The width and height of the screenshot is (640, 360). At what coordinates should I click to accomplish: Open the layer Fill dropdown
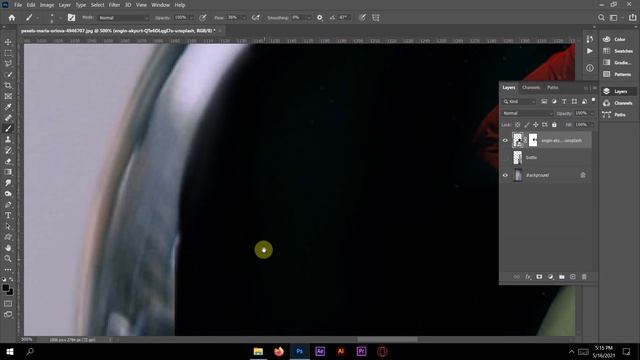click(591, 124)
